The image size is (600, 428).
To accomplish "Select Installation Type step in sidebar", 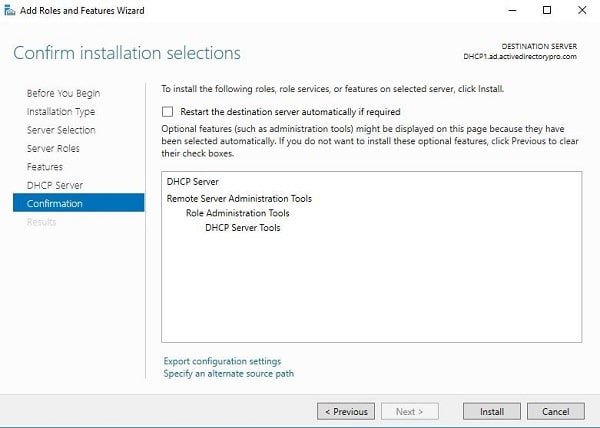I will (61, 112).
